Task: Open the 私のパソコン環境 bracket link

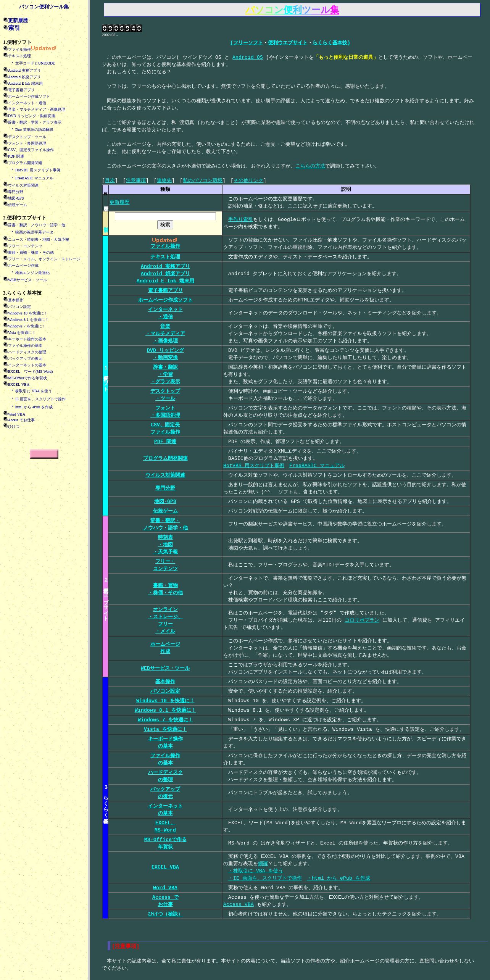Action: click(x=203, y=181)
